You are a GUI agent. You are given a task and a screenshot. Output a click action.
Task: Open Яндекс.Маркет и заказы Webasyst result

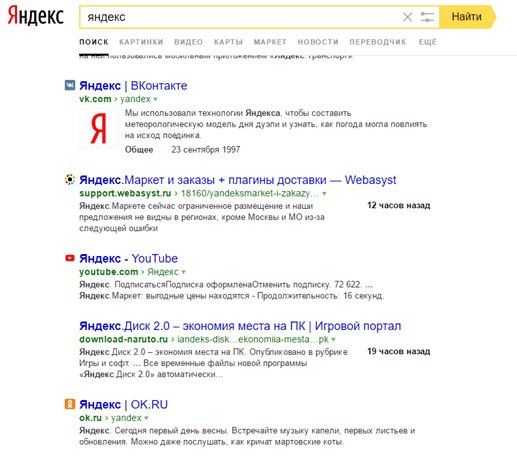(238, 180)
